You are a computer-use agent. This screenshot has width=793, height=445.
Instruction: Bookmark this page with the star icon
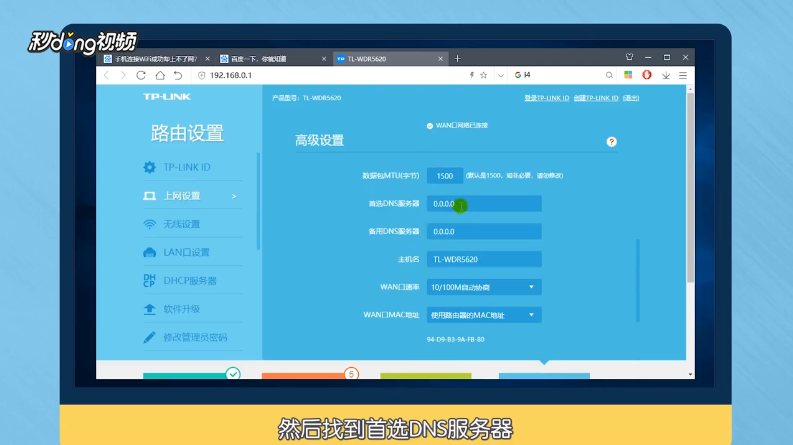click(x=483, y=75)
